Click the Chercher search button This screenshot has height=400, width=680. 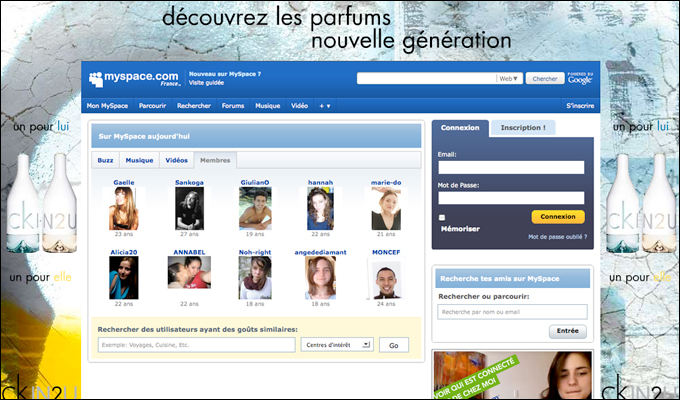pyautogui.click(x=545, y=79)
